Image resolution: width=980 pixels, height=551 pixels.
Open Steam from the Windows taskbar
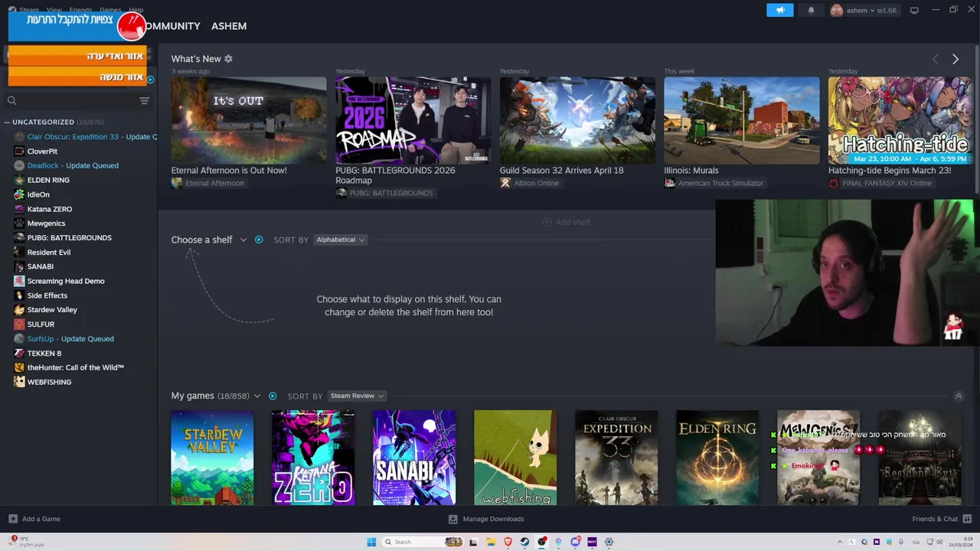(524, 542)
